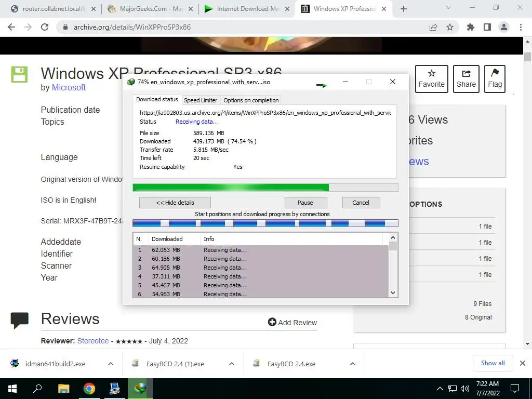Click the green floppy disk software icon

tap(19, 74)
